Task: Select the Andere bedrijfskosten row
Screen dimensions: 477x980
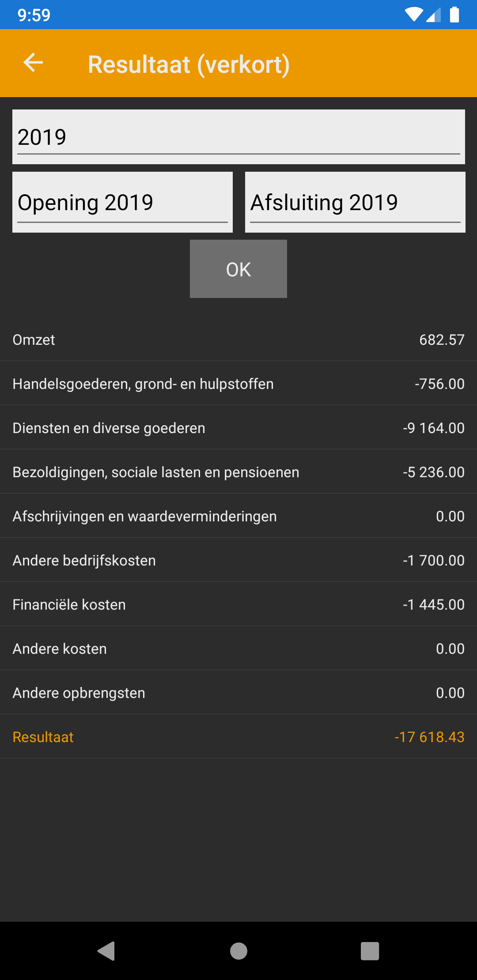Action: (x=238, y=560)
